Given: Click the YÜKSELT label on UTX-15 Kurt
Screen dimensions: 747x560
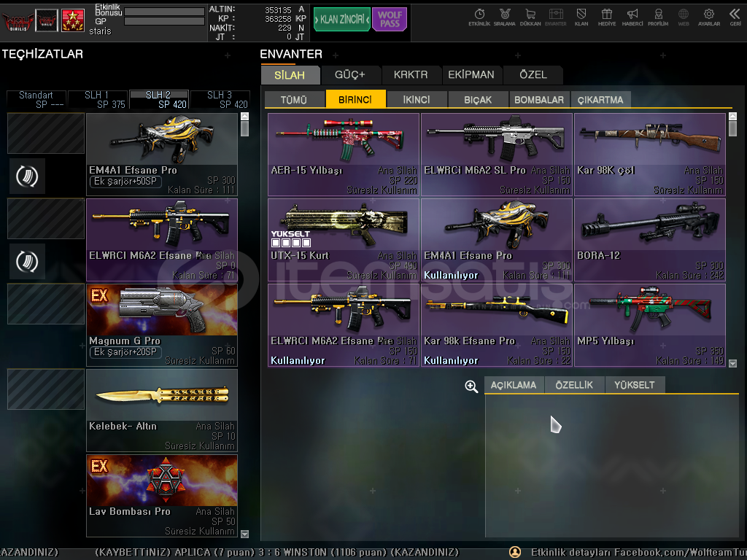Looking at the screenshot, I should point(290,234).
